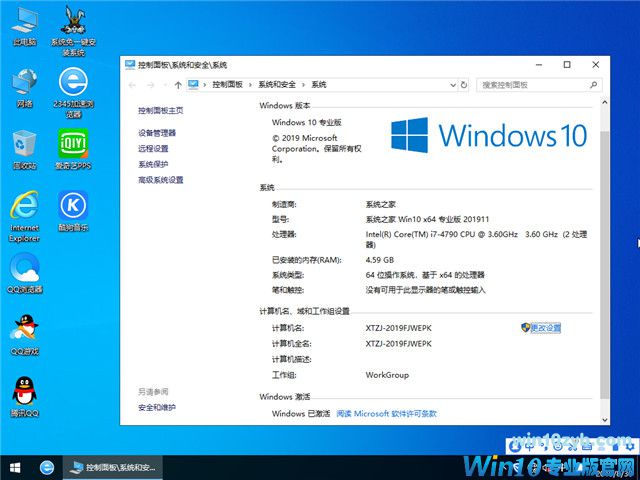Minimize the system window
The image size is (640, 480).
[539, 64]
